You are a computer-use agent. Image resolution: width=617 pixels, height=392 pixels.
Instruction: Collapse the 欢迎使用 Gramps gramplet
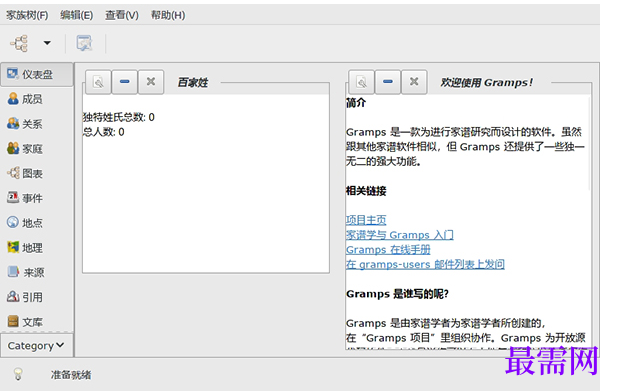388,82
